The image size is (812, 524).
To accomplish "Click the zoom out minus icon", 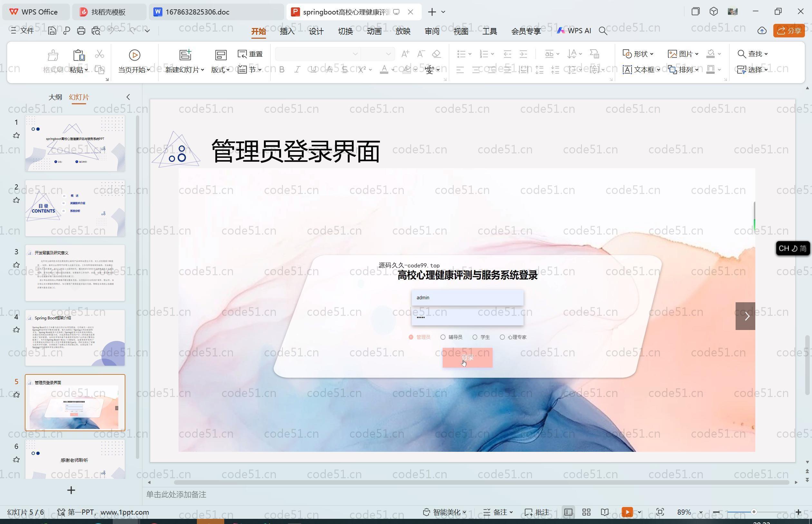I will (716, 512).
